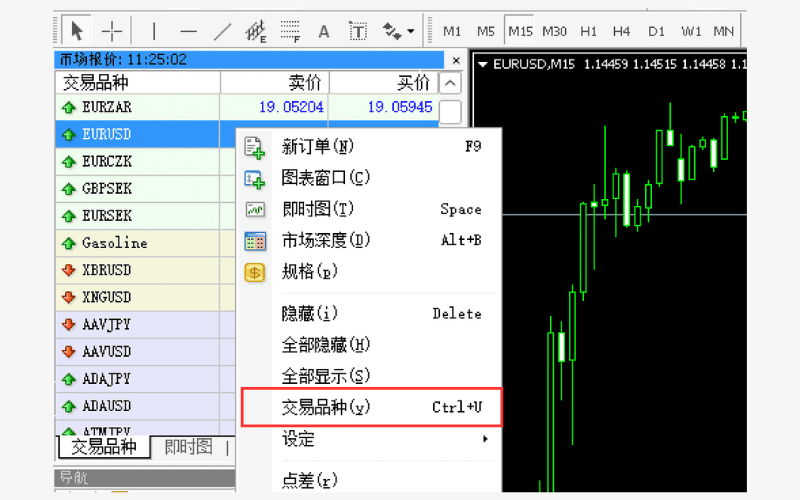Select the text A tool

[x=323, y=32]
